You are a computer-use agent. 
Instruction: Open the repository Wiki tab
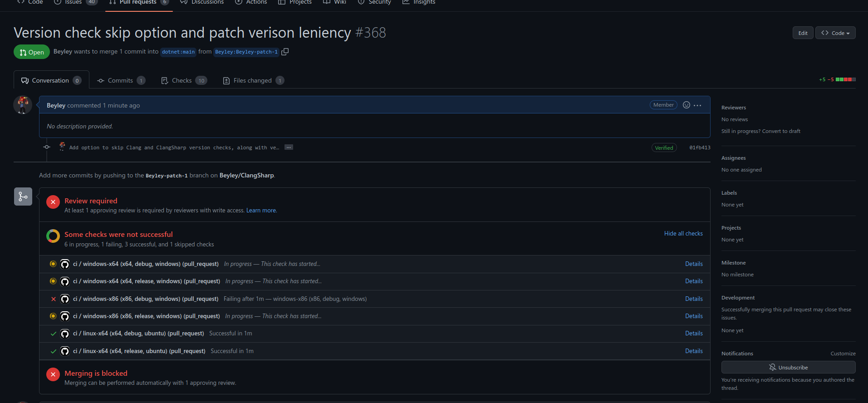point(334,2)
